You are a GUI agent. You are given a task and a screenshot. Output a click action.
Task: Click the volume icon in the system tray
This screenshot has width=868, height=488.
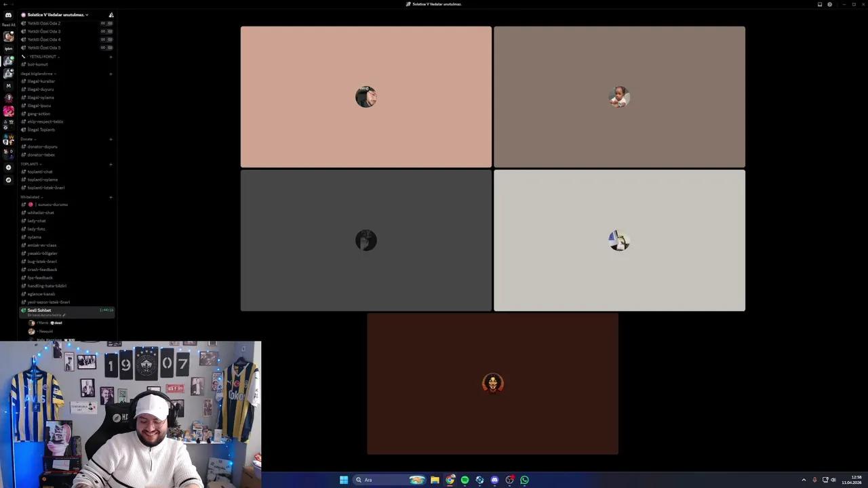(x=833, y=480)
